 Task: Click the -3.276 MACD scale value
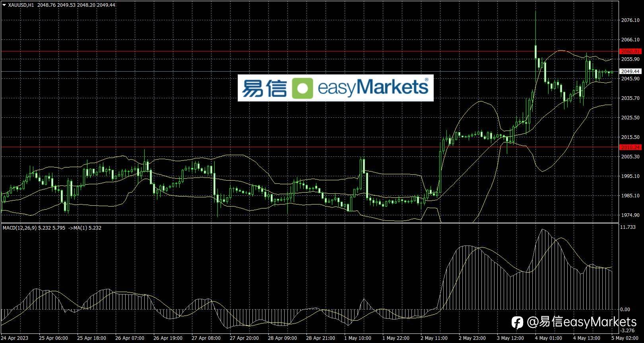[628, 331]
